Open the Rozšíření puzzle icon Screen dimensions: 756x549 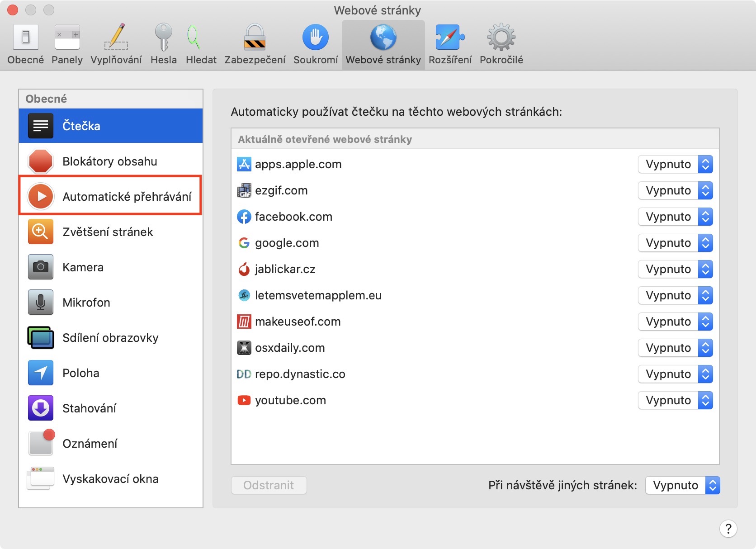click(450, 38)
